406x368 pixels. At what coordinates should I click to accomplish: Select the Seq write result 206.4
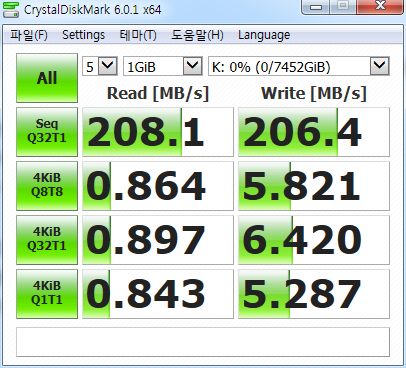(x=314, y=132)
